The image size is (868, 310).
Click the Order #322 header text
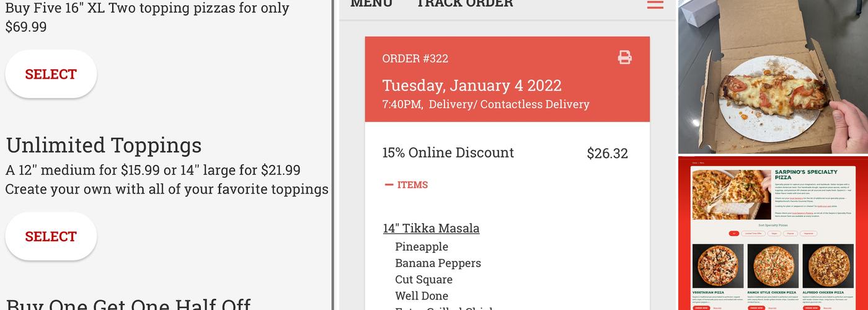415,58
